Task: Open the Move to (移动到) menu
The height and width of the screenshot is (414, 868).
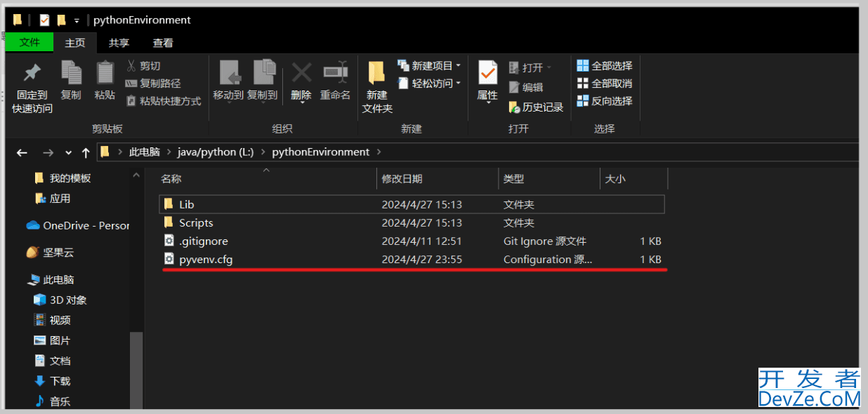Action: [228, 81]
